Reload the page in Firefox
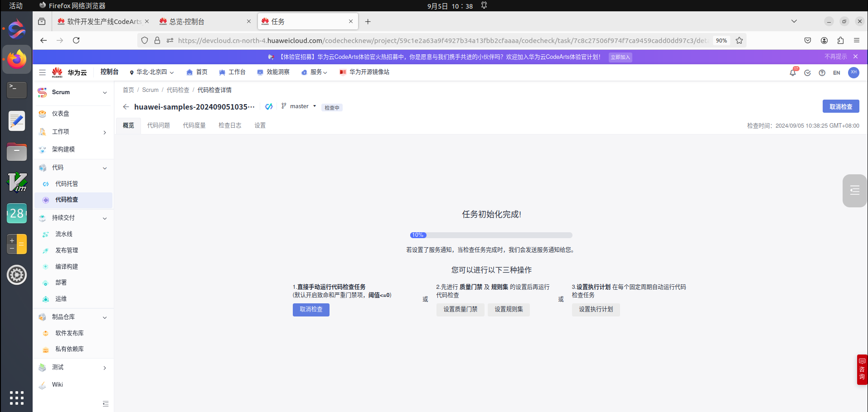Image resolution: width=868 pixels, height=412 pixels. tap(76, 40)
